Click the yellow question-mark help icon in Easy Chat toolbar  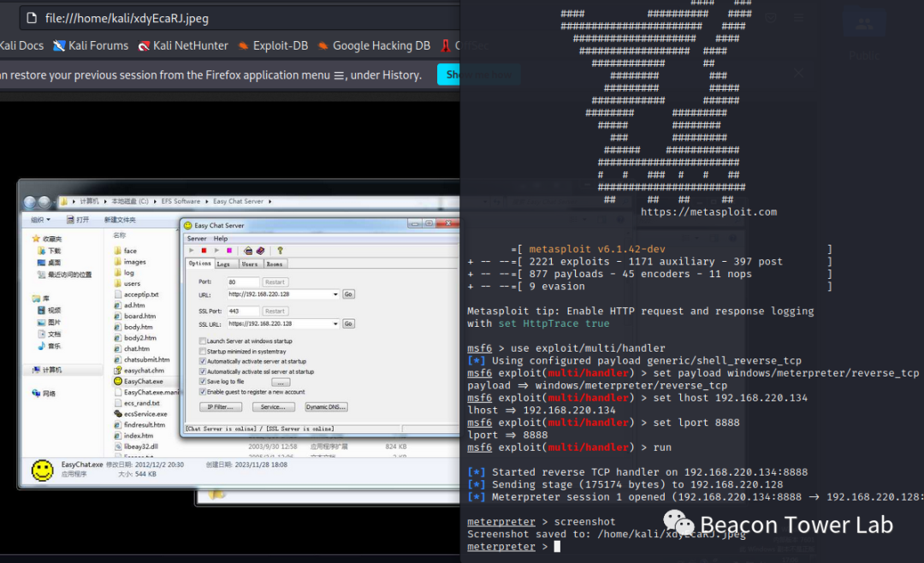[x=280, y=251]
